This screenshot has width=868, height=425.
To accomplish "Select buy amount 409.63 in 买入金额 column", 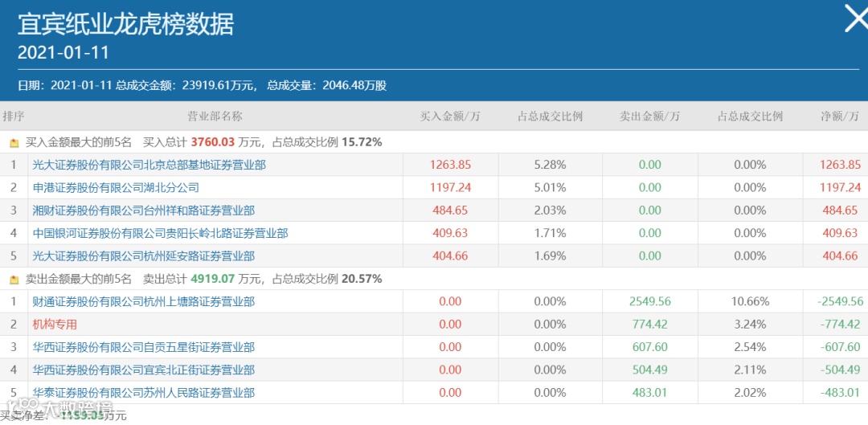I will tap(450, 234).
